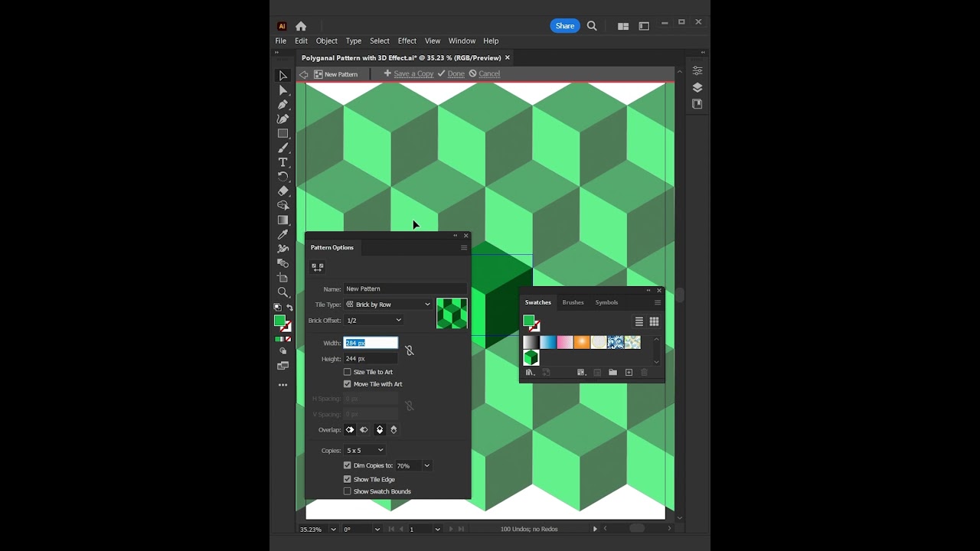Set overlap to Left in Front

(350, 430)
